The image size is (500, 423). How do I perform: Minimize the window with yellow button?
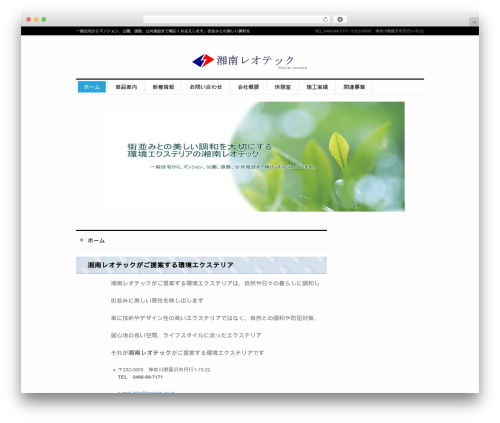pyautogui.click(x=36, y=19)
